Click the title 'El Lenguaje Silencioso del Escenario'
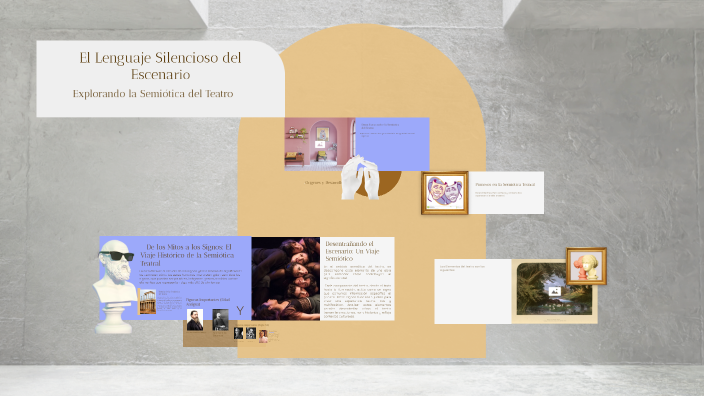This screenshot has width=704, height=396. pyautogui.click(x=160, y=66)
